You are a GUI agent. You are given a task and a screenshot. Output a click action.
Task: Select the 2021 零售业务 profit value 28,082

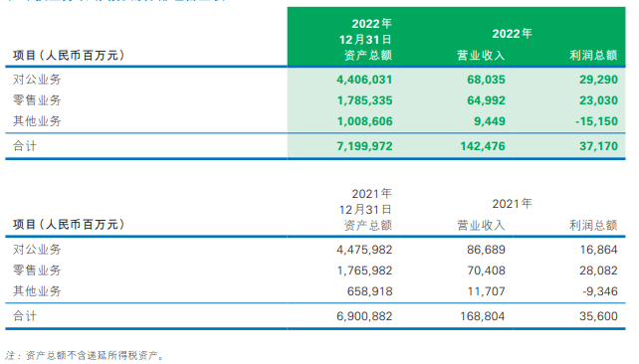(598, 271)
